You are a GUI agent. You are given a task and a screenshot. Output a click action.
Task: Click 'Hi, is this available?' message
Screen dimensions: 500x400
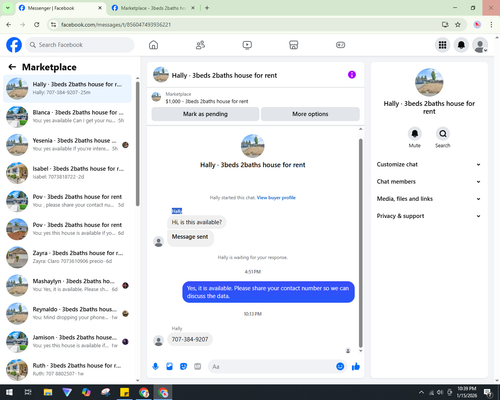tap(196, 222)
